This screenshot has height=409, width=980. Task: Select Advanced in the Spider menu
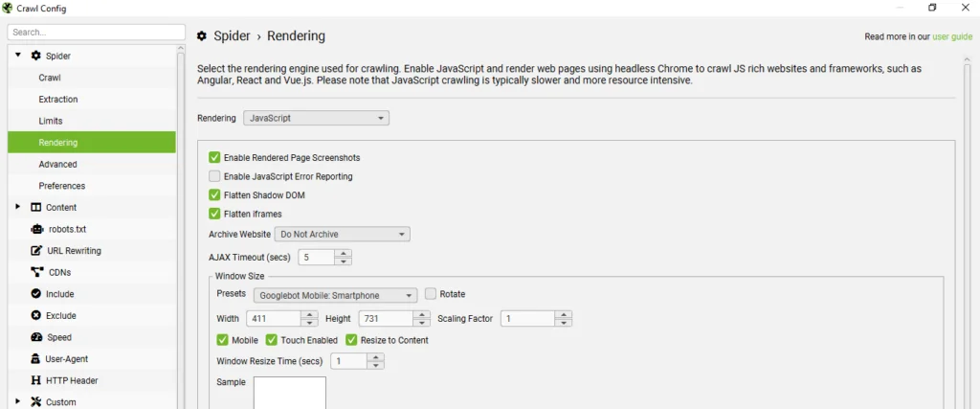coord(57,164)
